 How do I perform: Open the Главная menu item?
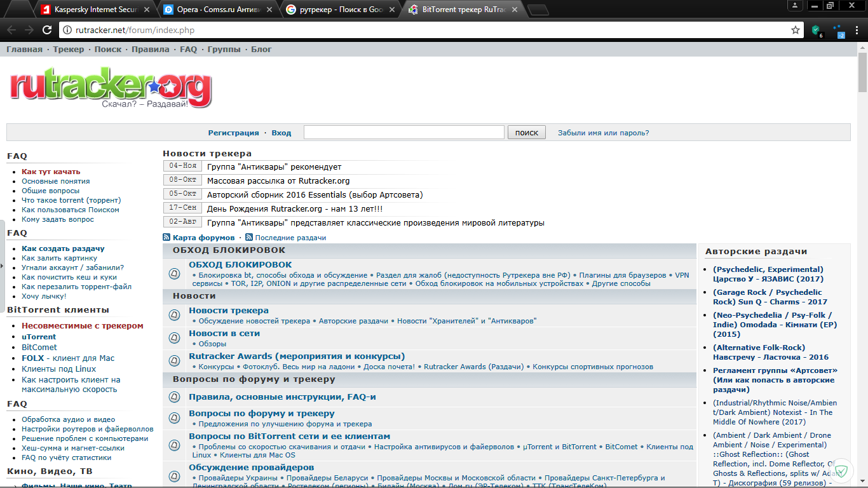24,49
